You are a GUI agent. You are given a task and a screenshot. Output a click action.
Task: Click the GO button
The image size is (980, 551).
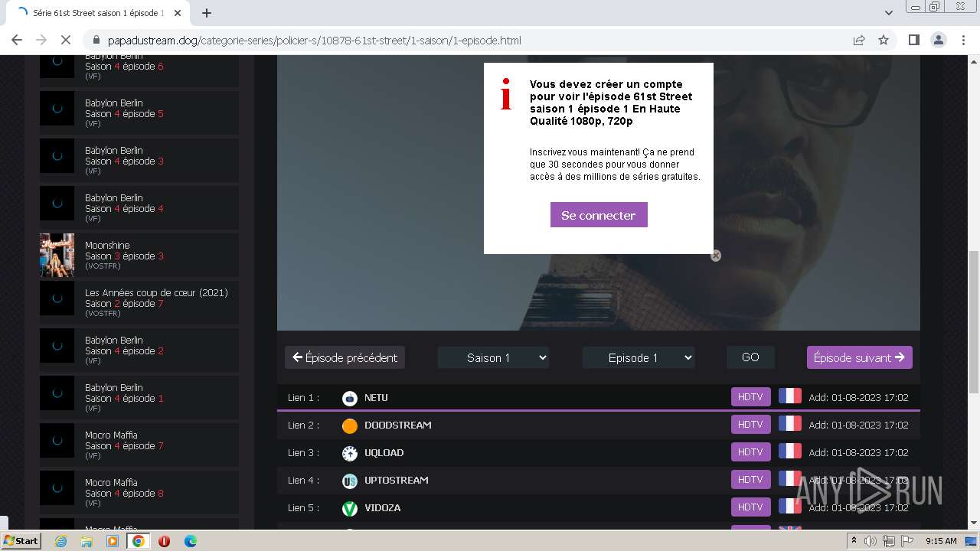point(750,357)
